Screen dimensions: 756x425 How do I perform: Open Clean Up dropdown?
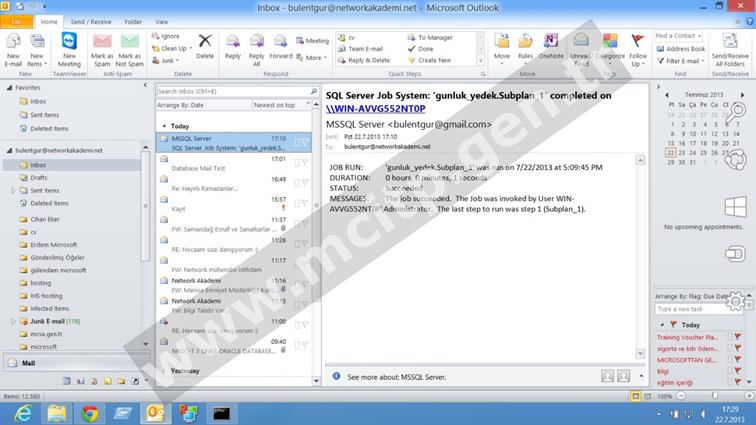pos(172,48)
